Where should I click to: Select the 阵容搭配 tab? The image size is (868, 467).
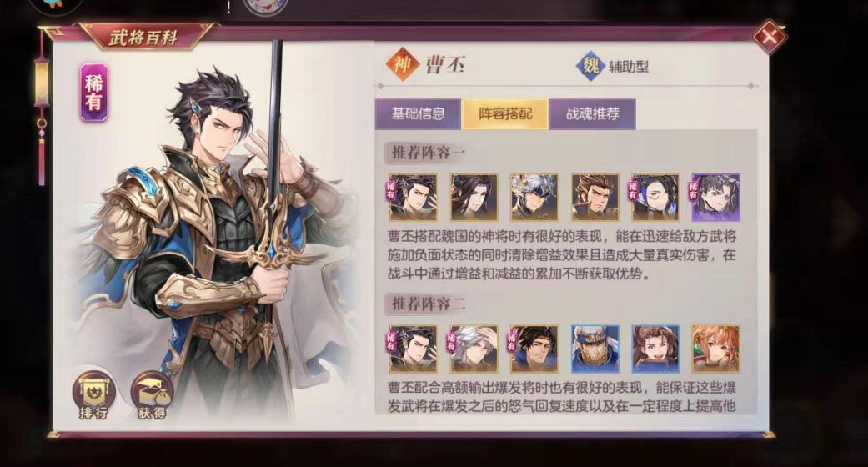504,114
